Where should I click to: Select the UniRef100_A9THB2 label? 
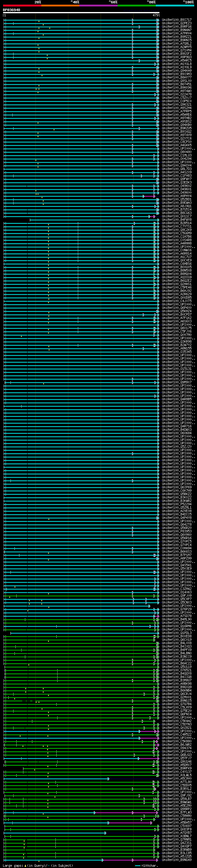tap(177, 118)
